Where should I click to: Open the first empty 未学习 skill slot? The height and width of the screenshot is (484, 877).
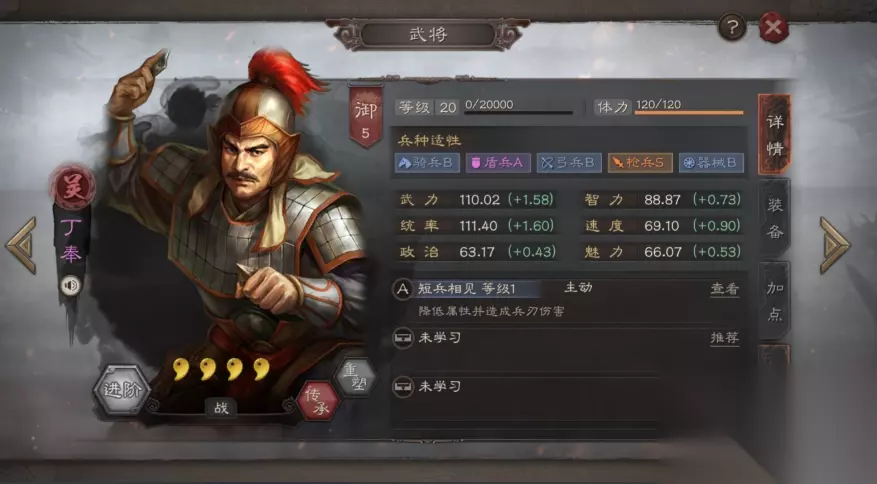click(565, 338)
